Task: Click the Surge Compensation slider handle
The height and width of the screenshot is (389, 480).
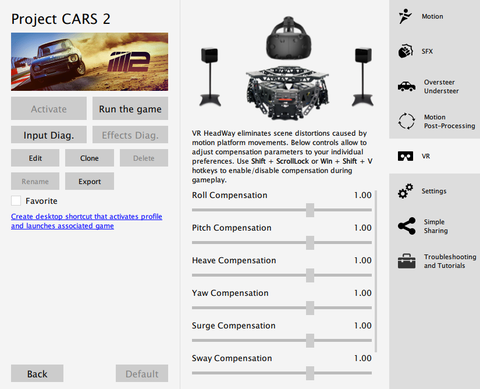Action: (x=310, y=341)
